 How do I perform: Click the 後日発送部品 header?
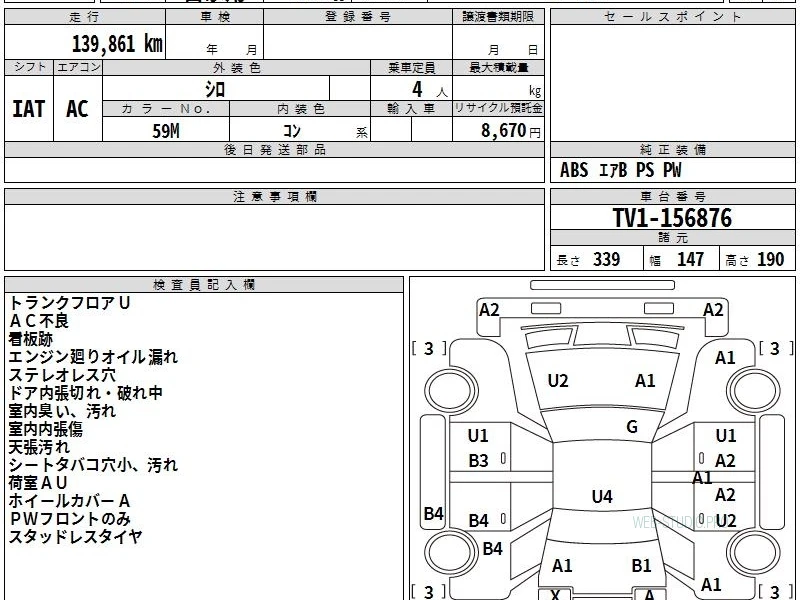point(274,149)
